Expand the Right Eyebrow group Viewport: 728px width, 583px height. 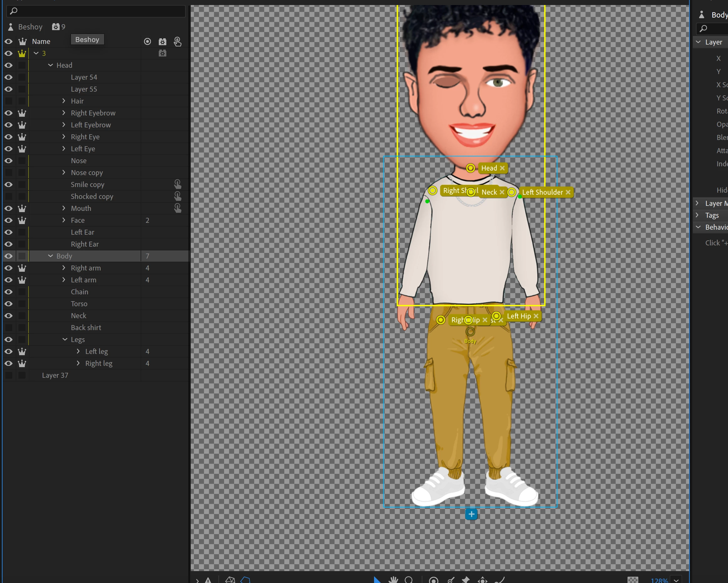[x=64, y=113]
